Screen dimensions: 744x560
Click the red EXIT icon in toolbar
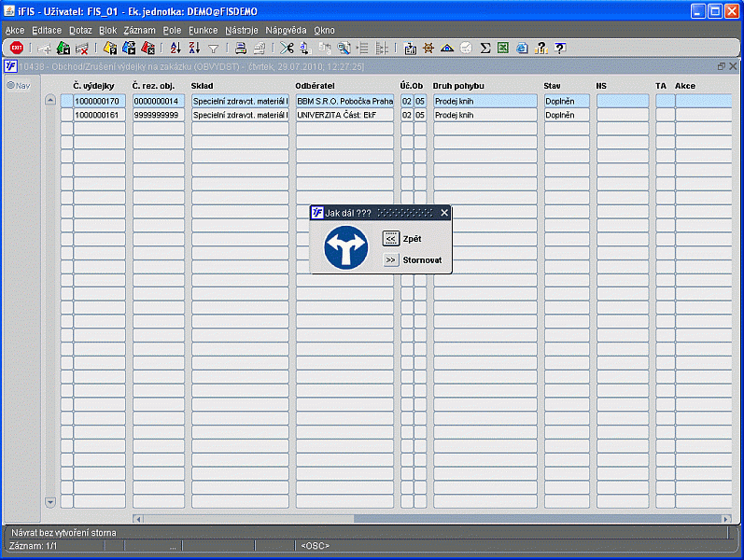click(17, 48)
